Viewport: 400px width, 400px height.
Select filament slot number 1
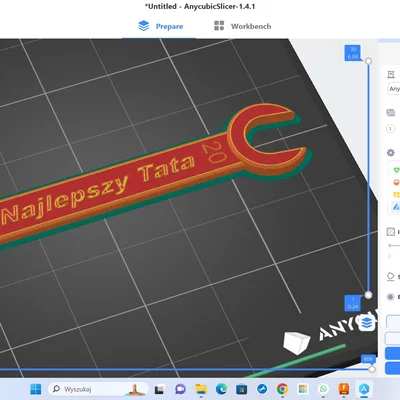390,129
